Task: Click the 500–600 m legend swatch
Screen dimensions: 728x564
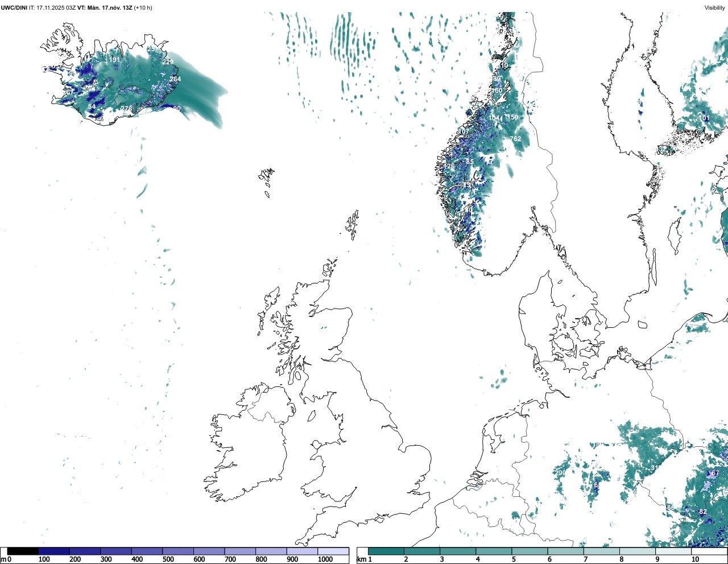Action: 178,551
